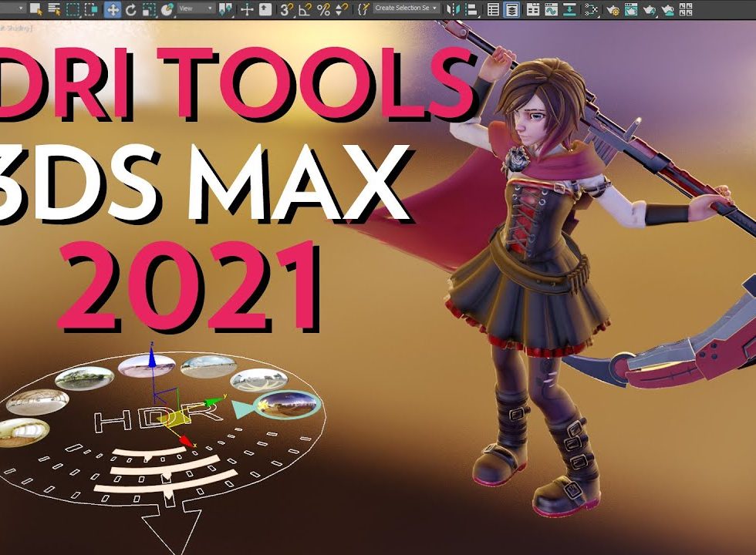Click the Align tool icon

471,9
